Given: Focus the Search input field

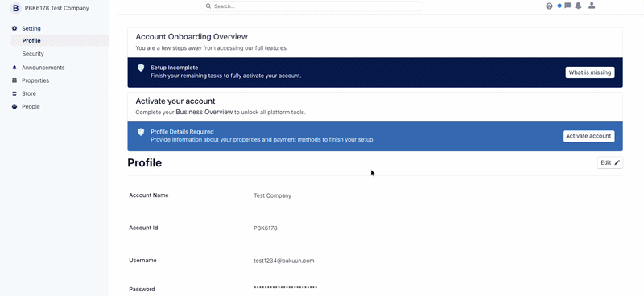Looking at the screenshot, I should pos(312,6).
